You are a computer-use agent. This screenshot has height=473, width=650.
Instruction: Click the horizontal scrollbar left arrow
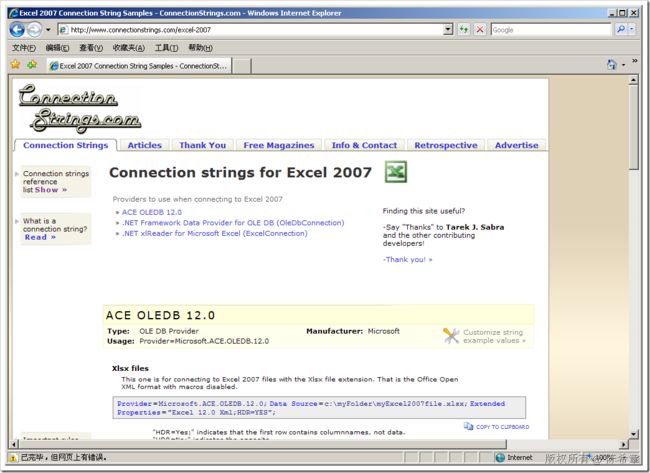14,444
